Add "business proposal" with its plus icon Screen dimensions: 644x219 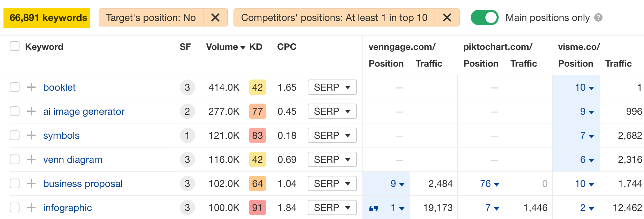click(32, 183)
